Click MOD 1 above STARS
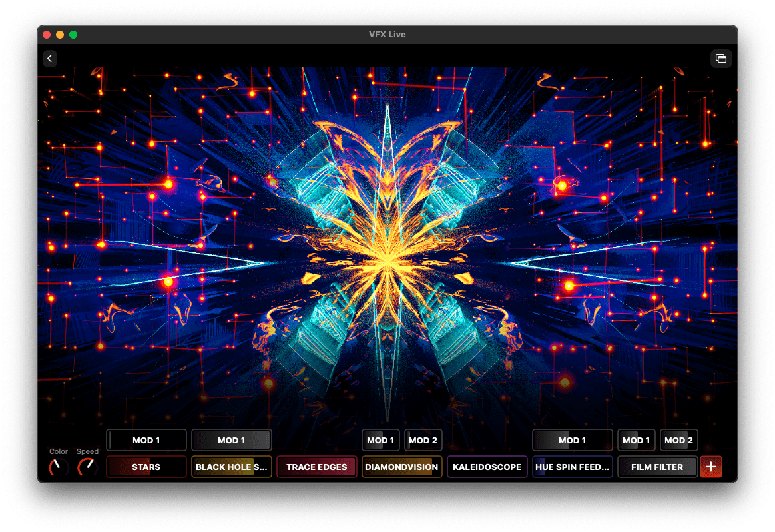This screenshot has width=775, height=532. click(x=146, y=440)
